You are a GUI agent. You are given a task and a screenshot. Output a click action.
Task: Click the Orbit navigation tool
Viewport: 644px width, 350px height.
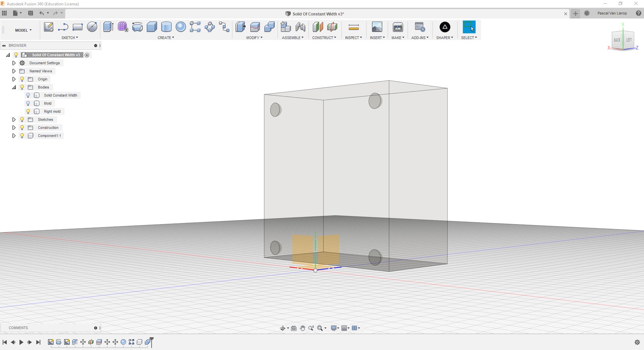pyautogui.click(x=283, y=328)
